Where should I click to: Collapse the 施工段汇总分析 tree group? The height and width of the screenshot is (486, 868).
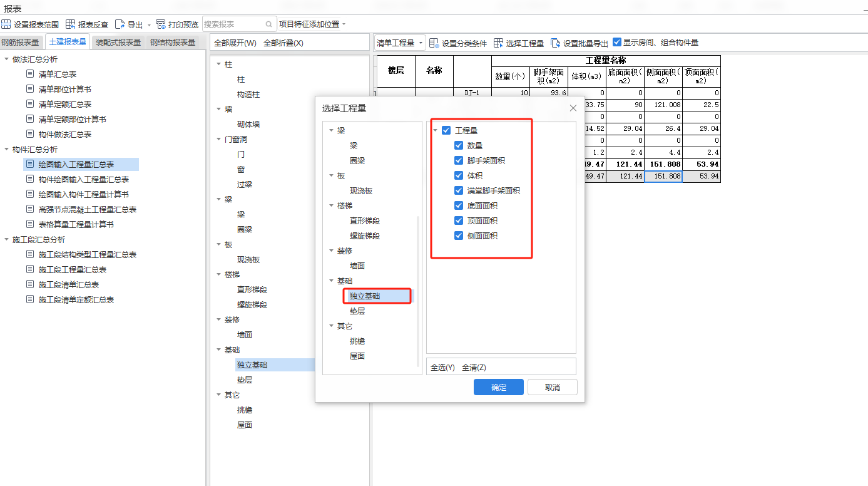[x=6, y=239]
